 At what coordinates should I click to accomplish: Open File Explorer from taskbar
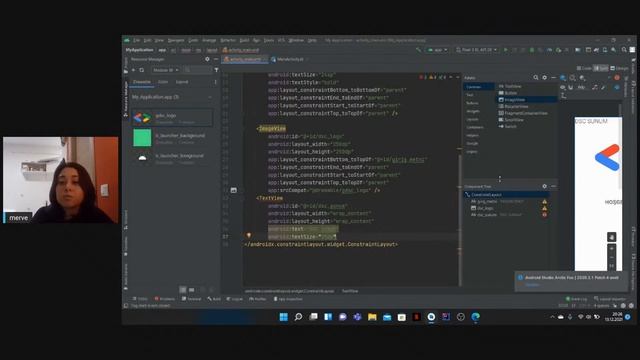pos(372,317)
